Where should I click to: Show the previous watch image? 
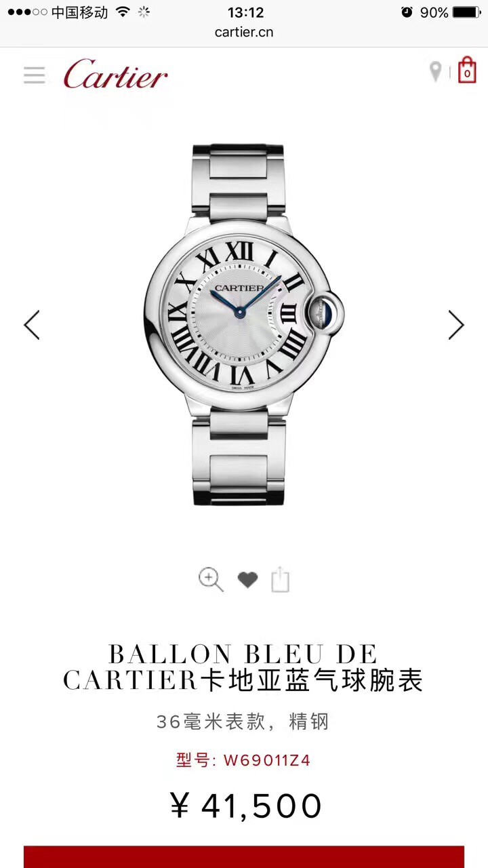click(x=32, y=325)
